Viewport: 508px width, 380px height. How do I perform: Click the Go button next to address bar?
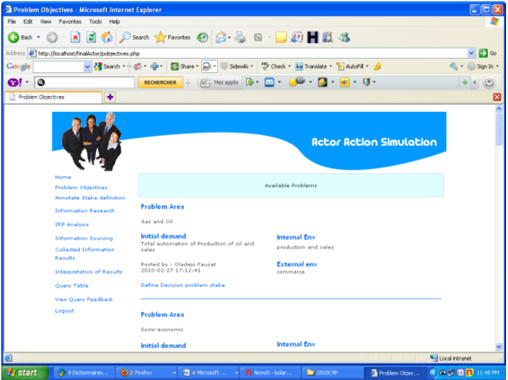pos(488,53)
